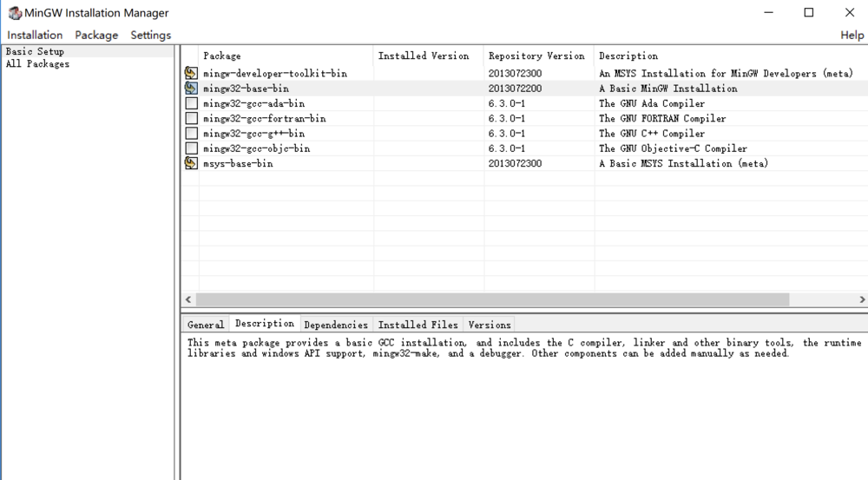Close the MinGW Installation Manager window
Screen dimensions: 868x480
pyautogui.click(x=850, y=13)
